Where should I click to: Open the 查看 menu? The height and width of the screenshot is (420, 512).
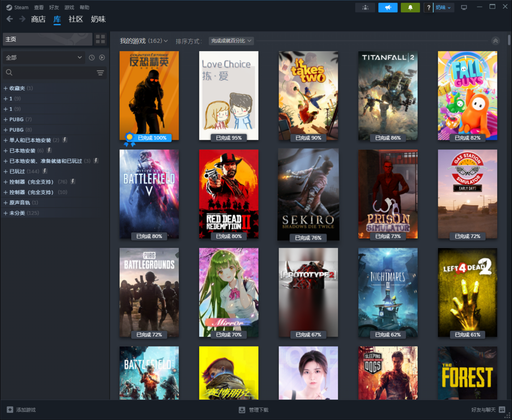[39, 8]
